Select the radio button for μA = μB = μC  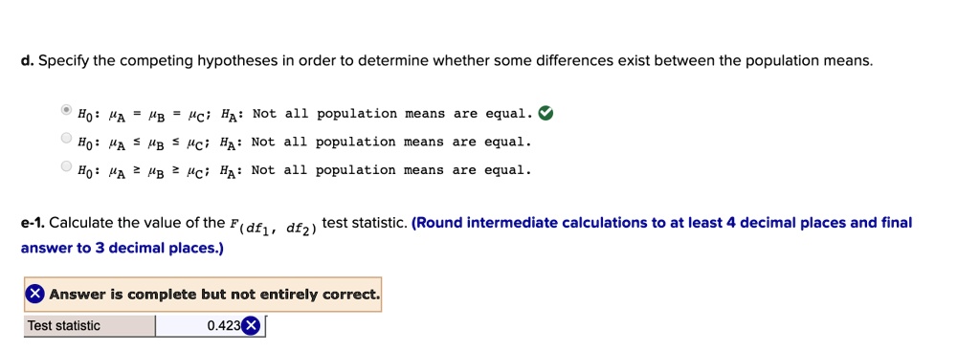click(x=66, y=111)
